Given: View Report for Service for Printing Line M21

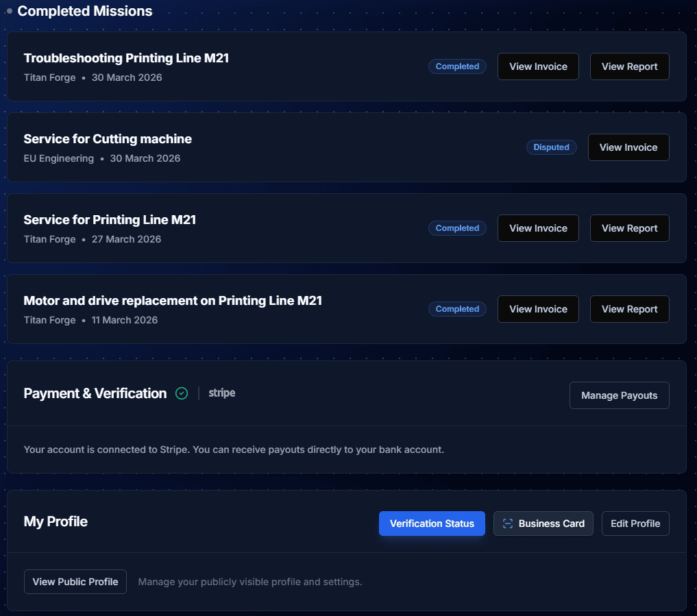Looking at the screenshot, I should click(x=629, y=227).
